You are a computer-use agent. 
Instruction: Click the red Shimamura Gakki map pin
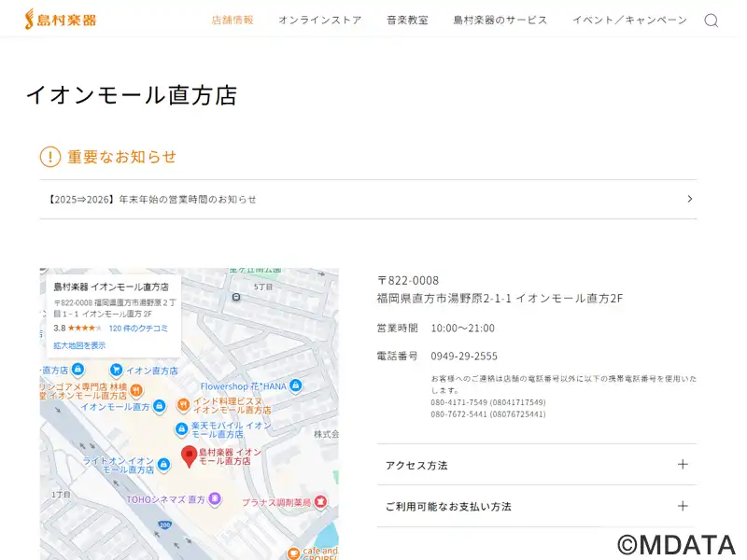(x=188, y=455)
